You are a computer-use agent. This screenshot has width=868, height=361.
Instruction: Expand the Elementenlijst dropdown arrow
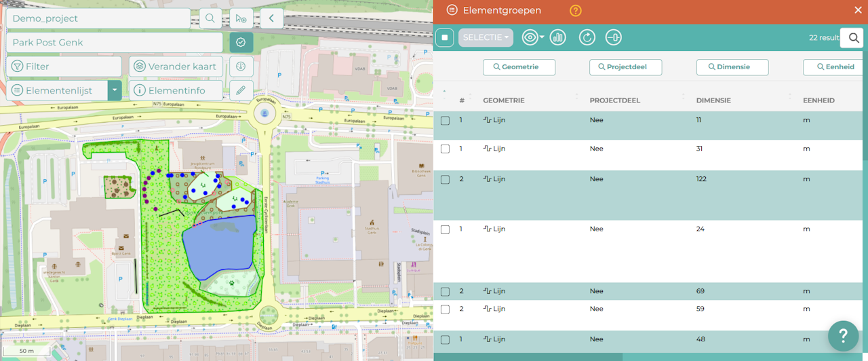click(x=115, y=90)
